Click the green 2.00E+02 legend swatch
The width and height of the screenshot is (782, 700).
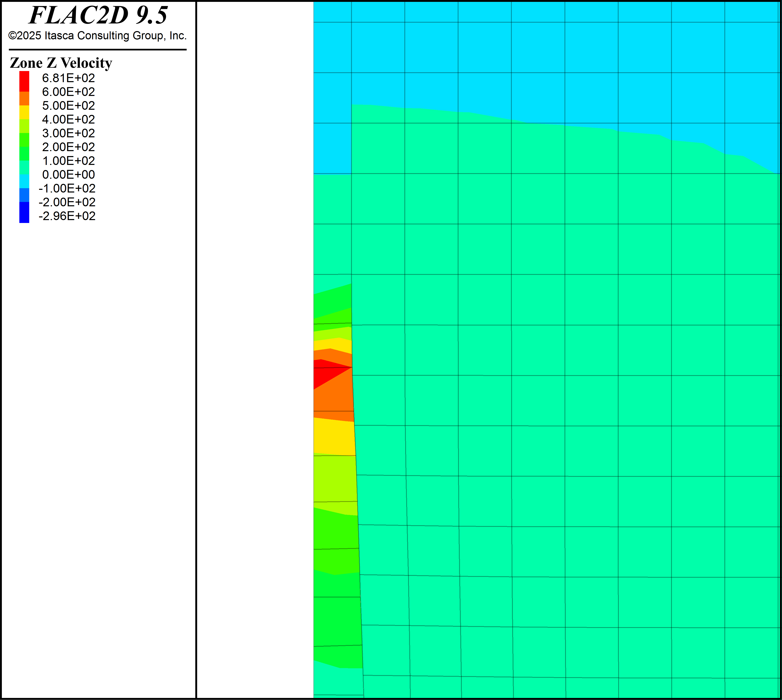[x=24, y=154]
